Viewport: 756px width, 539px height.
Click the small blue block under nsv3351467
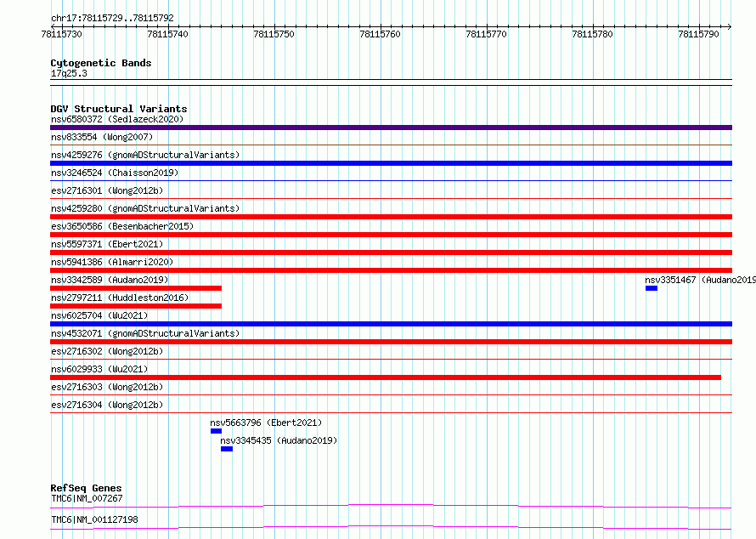click(x=652, y=288)
